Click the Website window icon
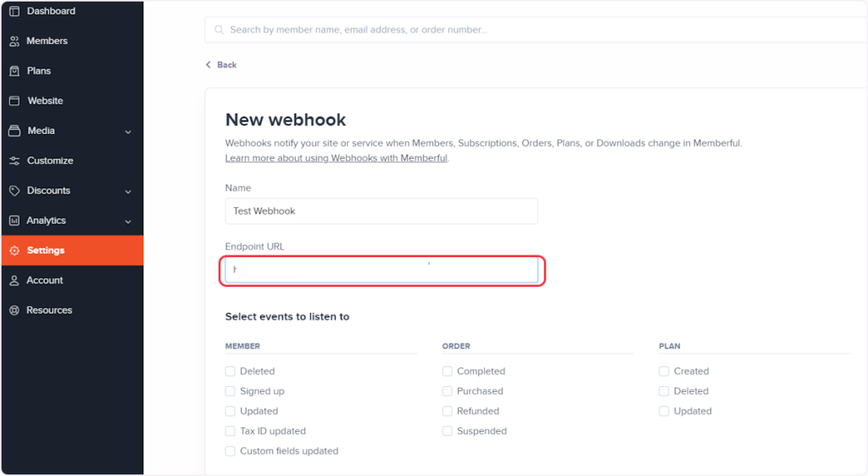Image resolution: width=868 pixels, height=476 pixels. point(14,101)
